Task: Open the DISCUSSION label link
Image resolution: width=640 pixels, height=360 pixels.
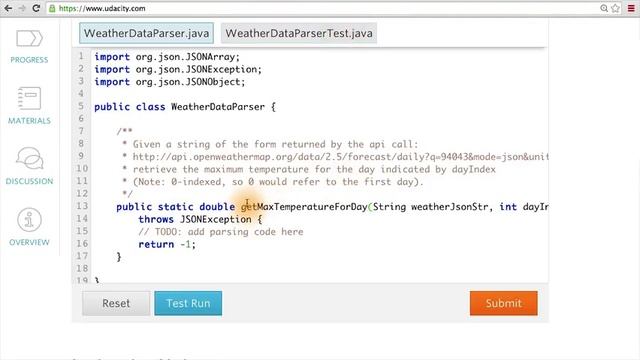Action: [29, 181]
